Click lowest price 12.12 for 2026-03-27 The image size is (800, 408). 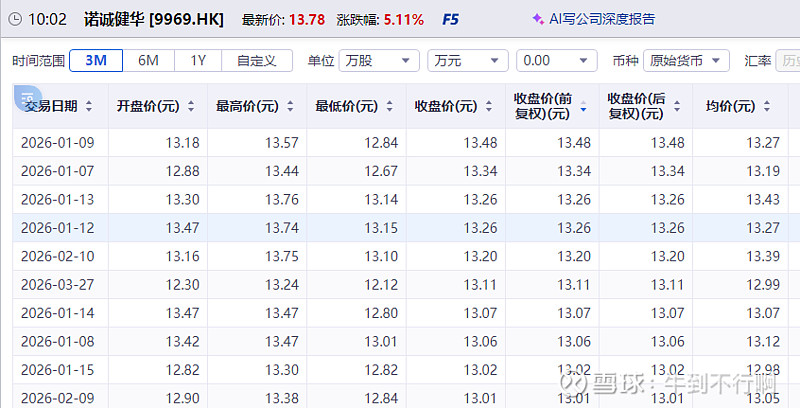(381, 285)
